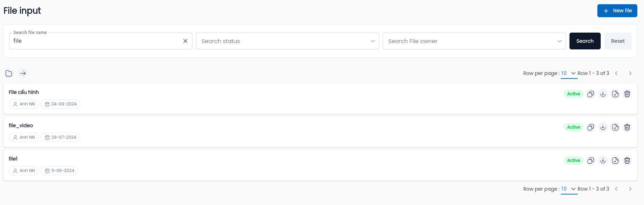Click the Active badge on file1
644x205 pixels.
click(x=573, y=160)
